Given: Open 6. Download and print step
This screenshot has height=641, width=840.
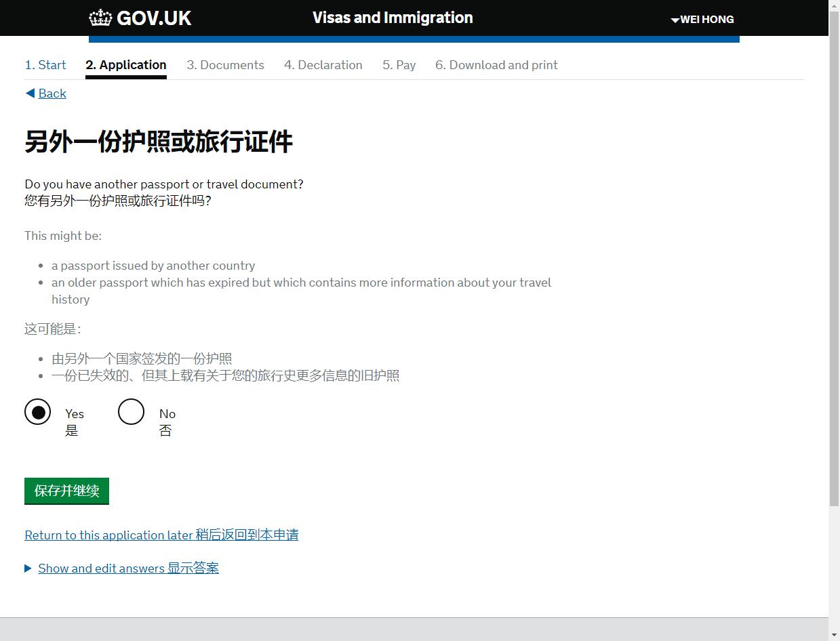Looking at the screenshot, I should click(x=496, y=65).
